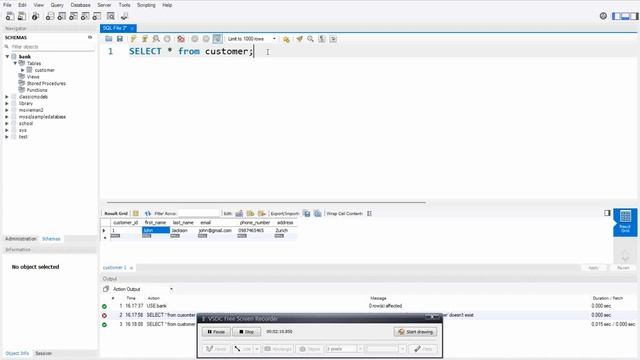Open the Limit to 1000 rows dropdown
This screenshot has width=640, height=360.
click(252, 39)
